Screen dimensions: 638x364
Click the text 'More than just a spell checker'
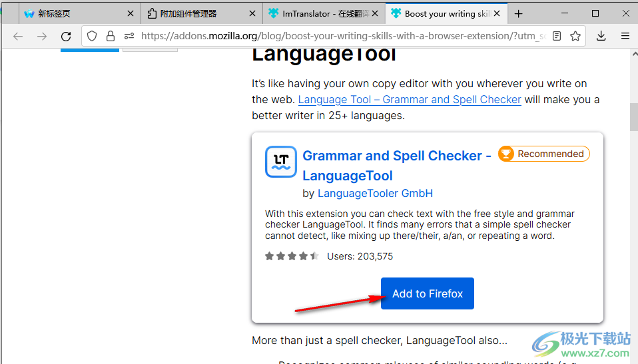pyautogui.click(x=327, y=341)
